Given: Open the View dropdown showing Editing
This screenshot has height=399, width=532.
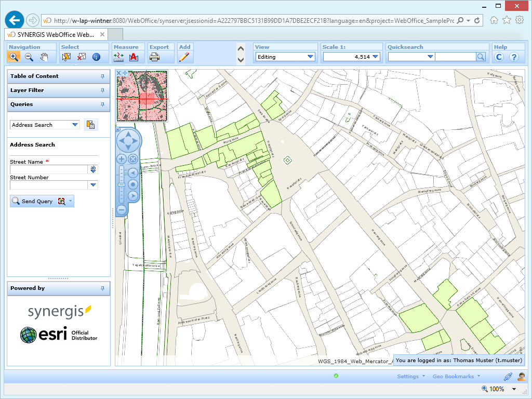Looking at the screenshot, I should point(285,57).
